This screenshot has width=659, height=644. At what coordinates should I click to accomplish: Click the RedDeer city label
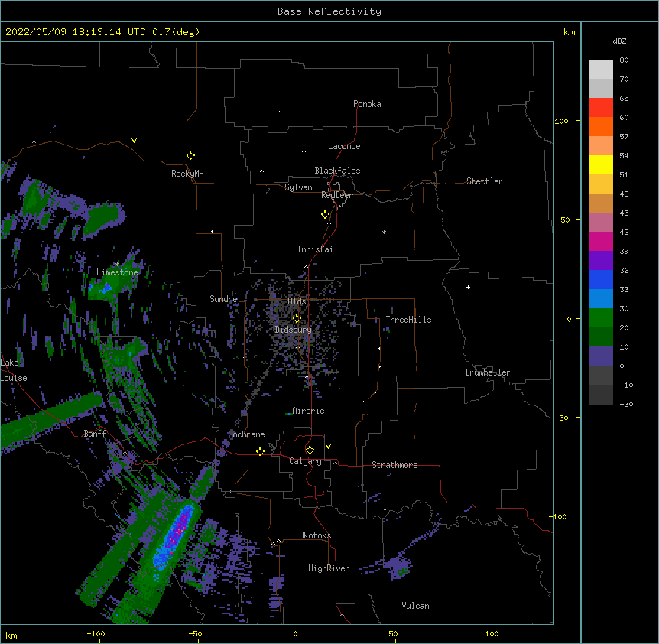tap(336, 195)
